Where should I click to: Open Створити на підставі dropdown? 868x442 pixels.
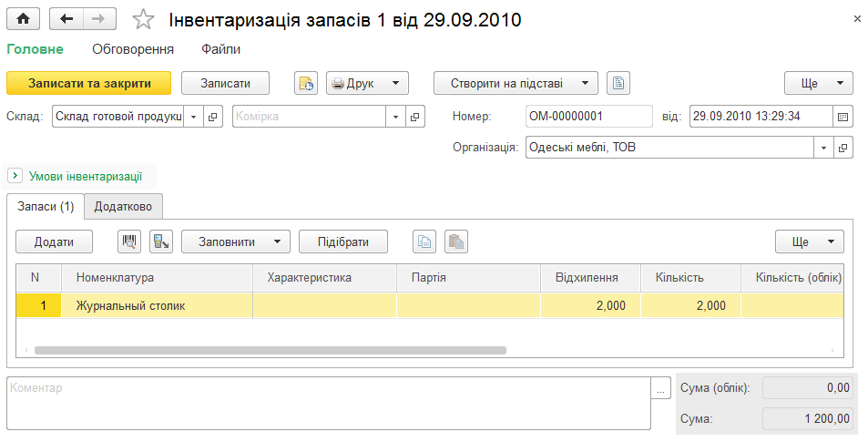tap(516, 84)
